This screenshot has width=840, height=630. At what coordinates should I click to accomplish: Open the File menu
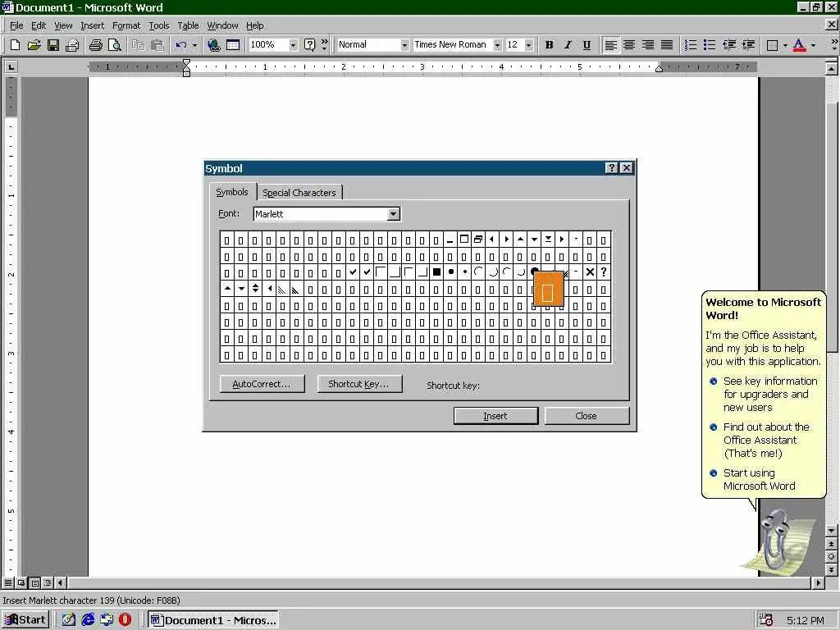pos(16,25)
